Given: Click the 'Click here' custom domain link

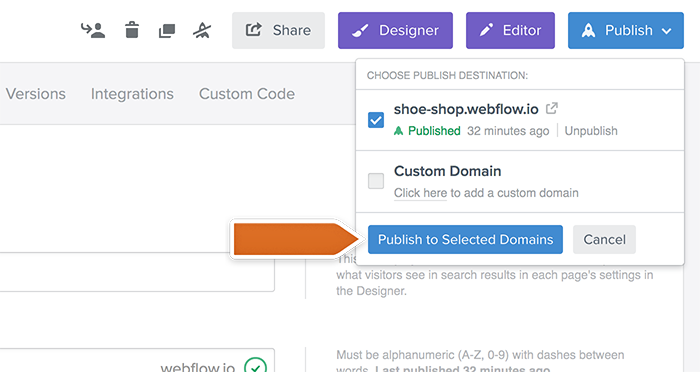Looking at the screenshot, I should (420, 193).
